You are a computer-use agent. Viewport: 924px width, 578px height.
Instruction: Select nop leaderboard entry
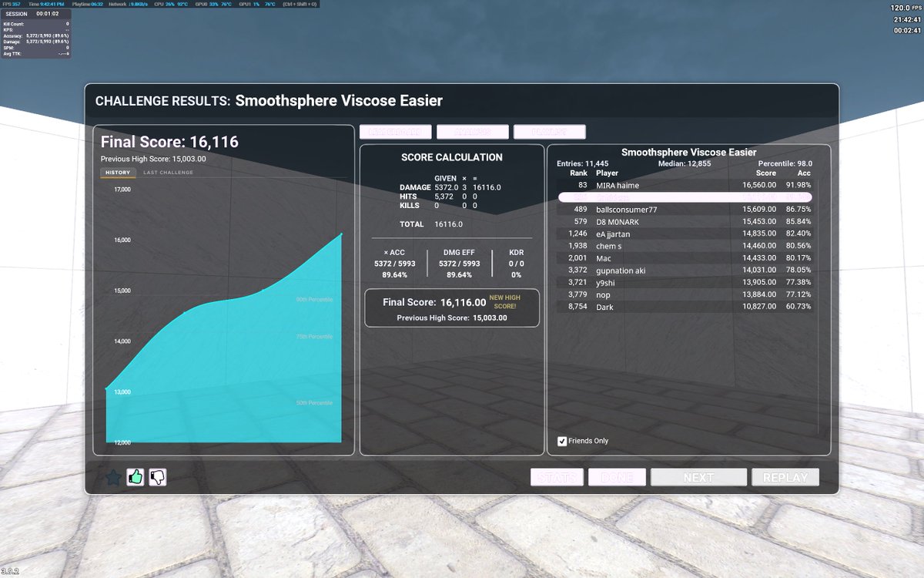pos(685,294)
